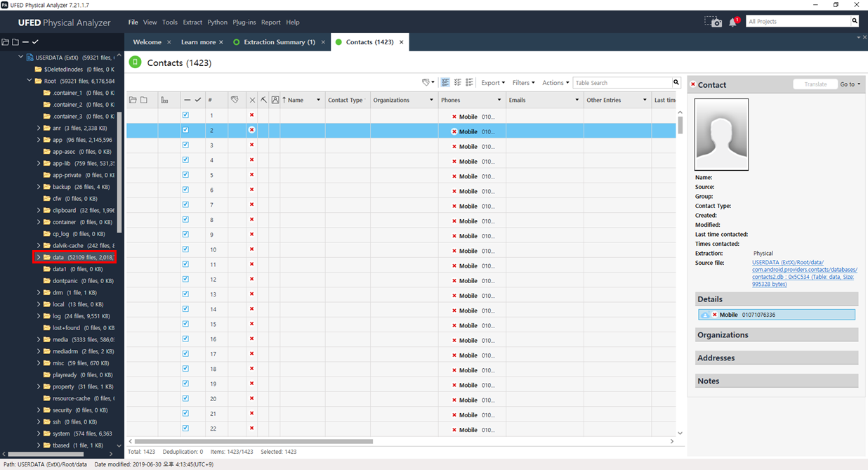Open the tags dropdown icon in table toolbar
868x470 pixels.
coord(428,82)
